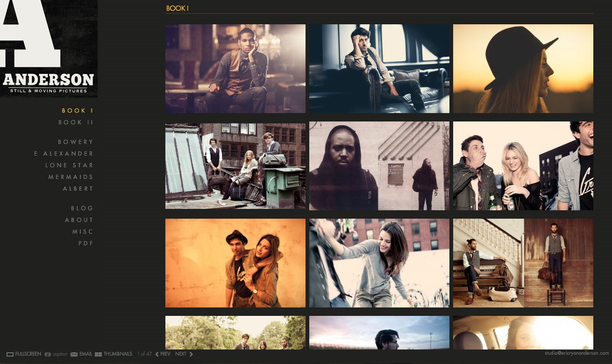Open the BOWERY gallery
Image resolution: width=612 pixels, height=364 pixels.
pos(76,142)
